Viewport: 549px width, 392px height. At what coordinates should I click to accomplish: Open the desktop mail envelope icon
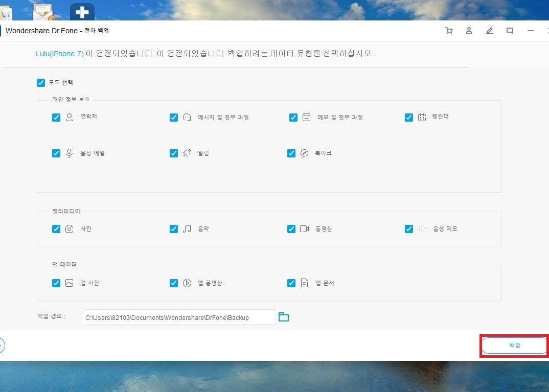tap(43, 13)
